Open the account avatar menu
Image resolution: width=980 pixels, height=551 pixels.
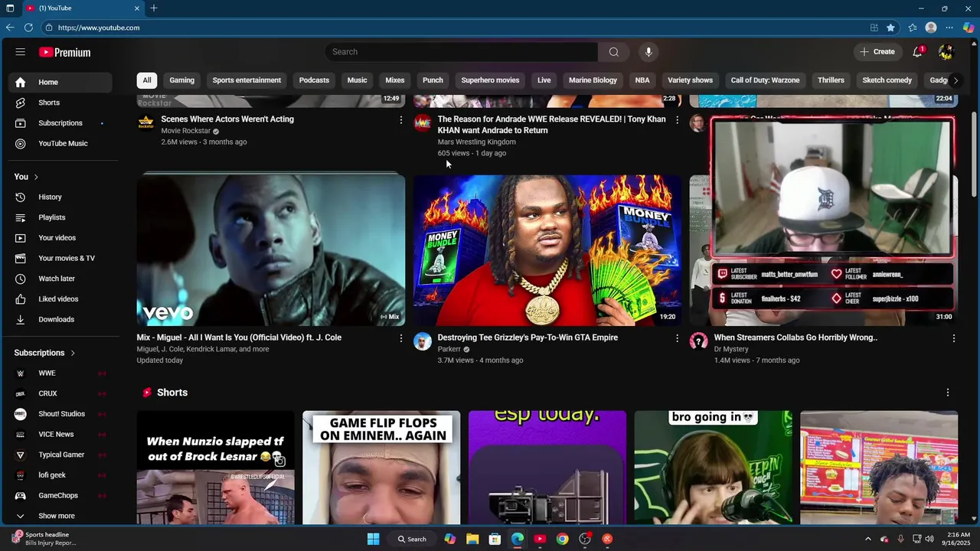[946, 52]
